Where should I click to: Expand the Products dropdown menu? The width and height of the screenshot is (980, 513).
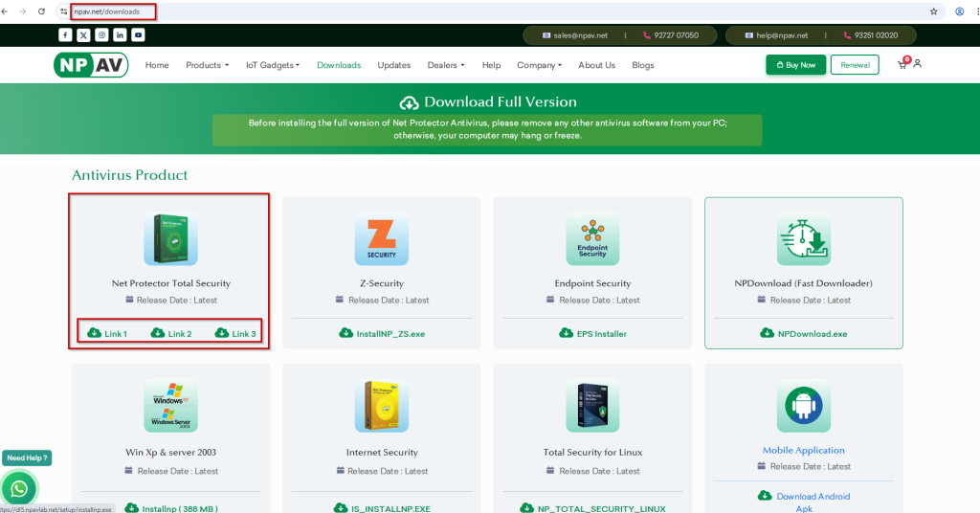pos(207,65)
